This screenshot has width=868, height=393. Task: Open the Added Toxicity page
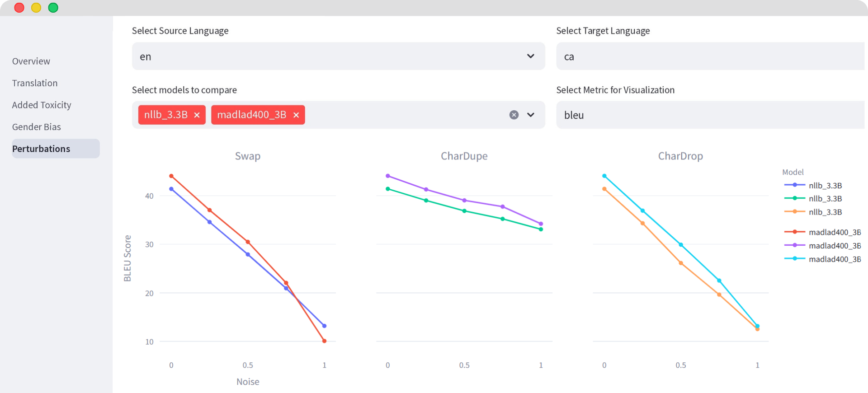(x=42, y=105)
